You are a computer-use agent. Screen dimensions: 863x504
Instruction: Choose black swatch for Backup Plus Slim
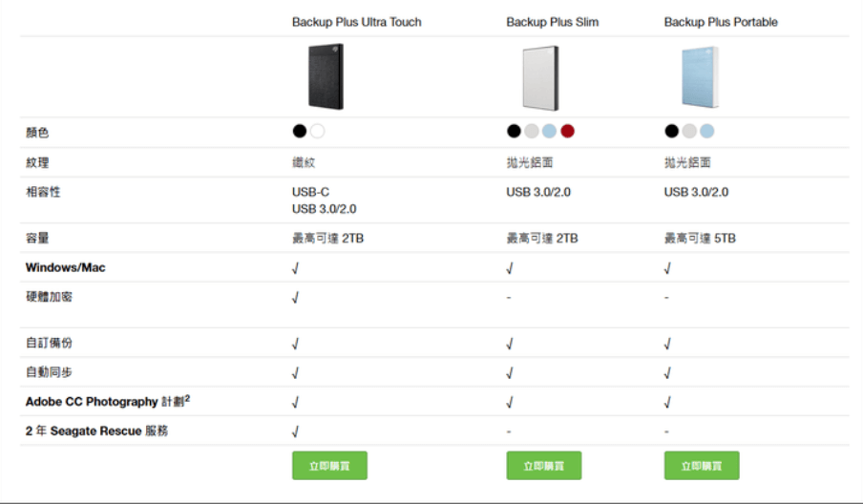point(514,132)
